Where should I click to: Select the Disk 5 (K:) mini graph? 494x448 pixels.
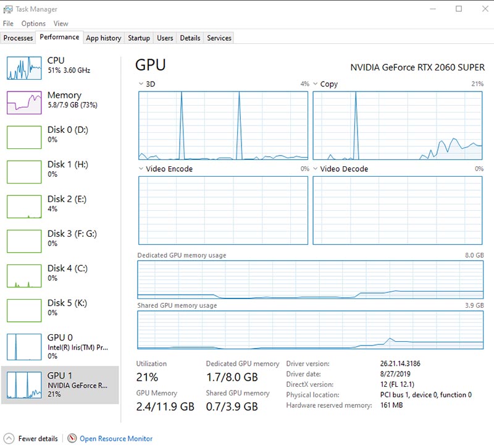pyautogui.click(x=24, y=311)
